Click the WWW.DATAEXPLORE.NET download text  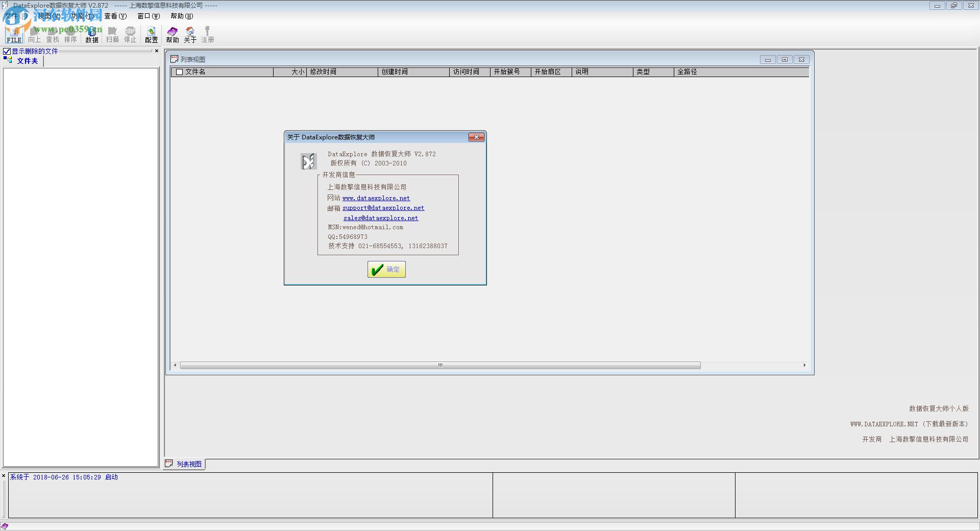point(910,424)
